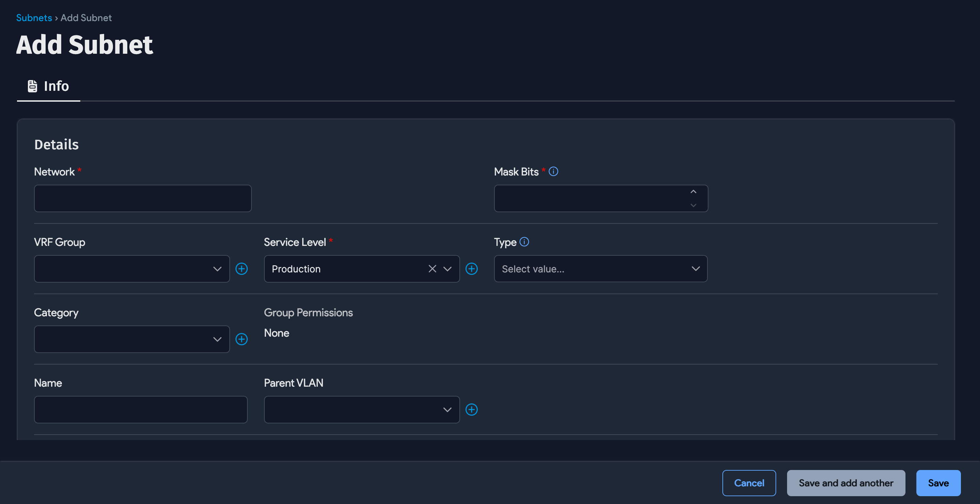The height and width of the screenshot is (504, 980).
Task: Click Save and add another
Action: pos(846,483)
